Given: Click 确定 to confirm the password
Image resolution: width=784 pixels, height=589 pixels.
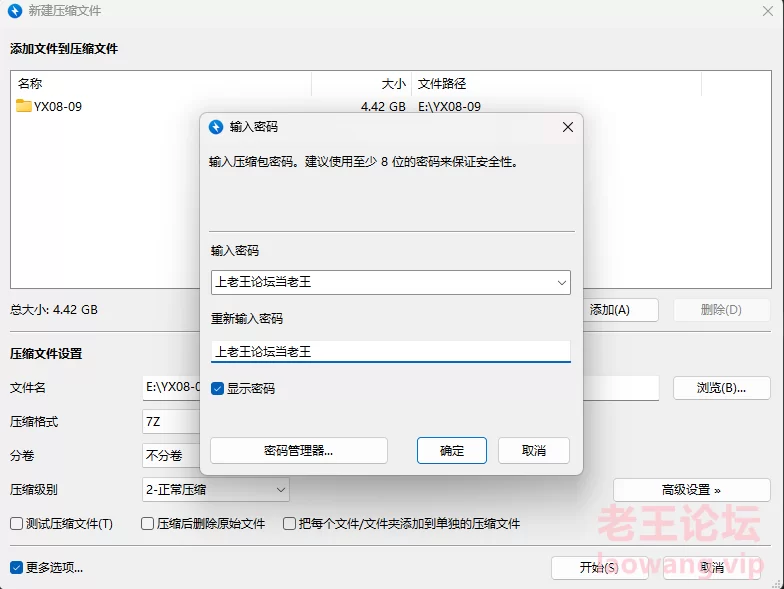Looking at the screenshot, I should [452, 450].
